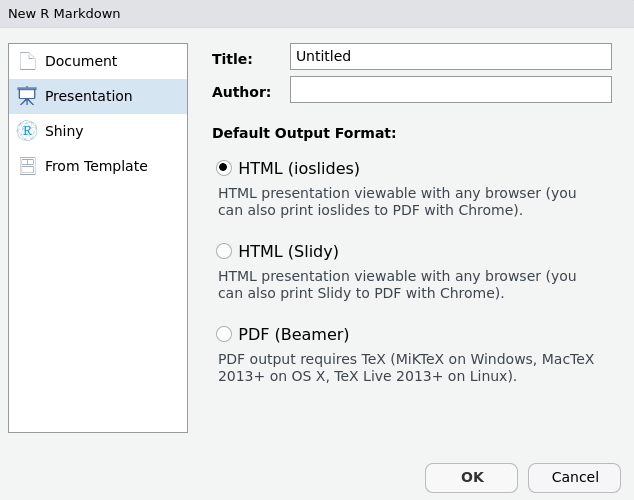Click the Default Output Format heading
This screenshot has height=500, width=634.
coord(304,133)
